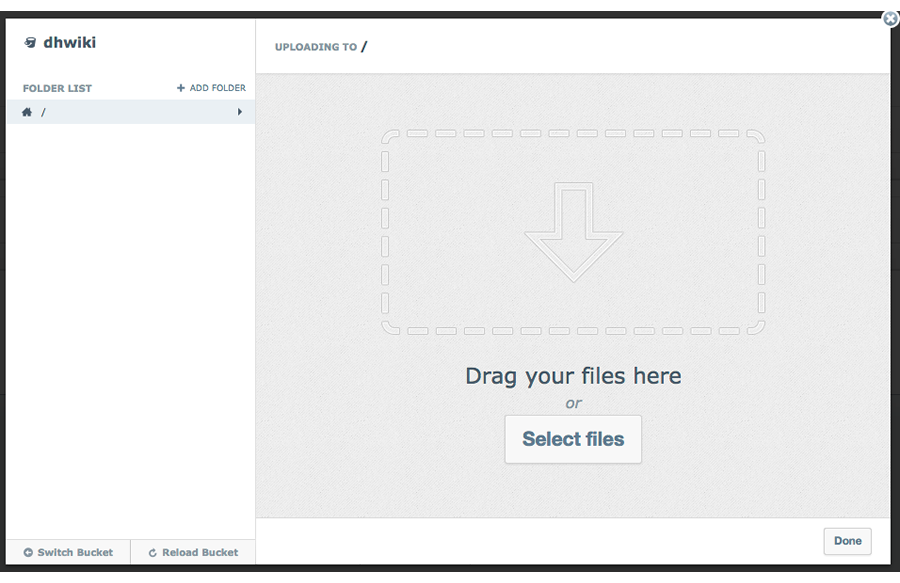Click the Switch Bucket arrow icon
Image resolution: width=900 pixels, height=583 pixels.
[28, 552]
